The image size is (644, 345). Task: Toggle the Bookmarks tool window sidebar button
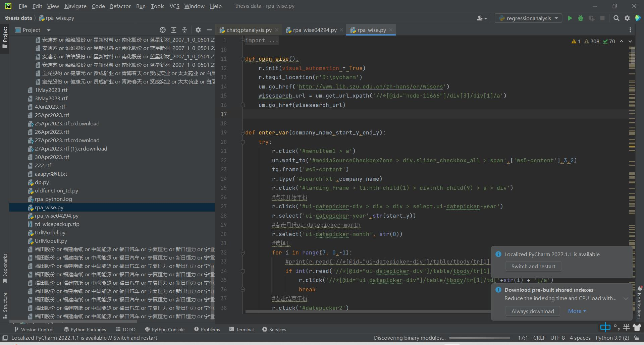point(5,269)
